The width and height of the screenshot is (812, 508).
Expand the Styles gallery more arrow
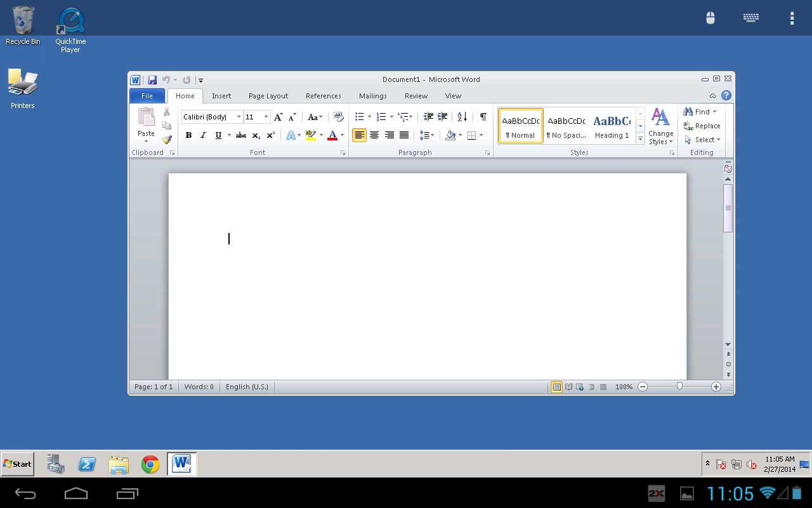click(x=640, y=138)
